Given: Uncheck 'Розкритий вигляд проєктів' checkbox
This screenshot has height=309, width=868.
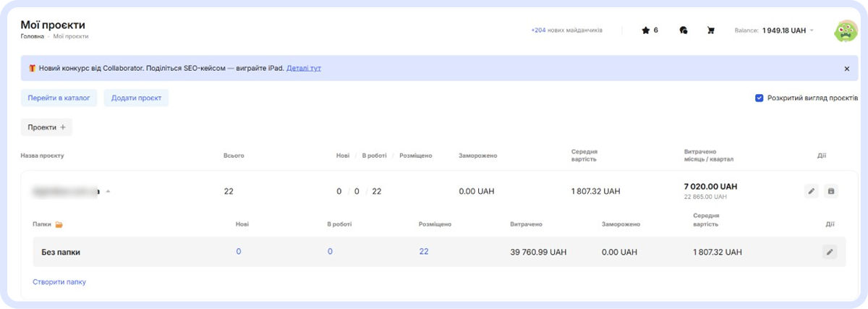Looking at the screenshot, I should (x=759, y=98).
